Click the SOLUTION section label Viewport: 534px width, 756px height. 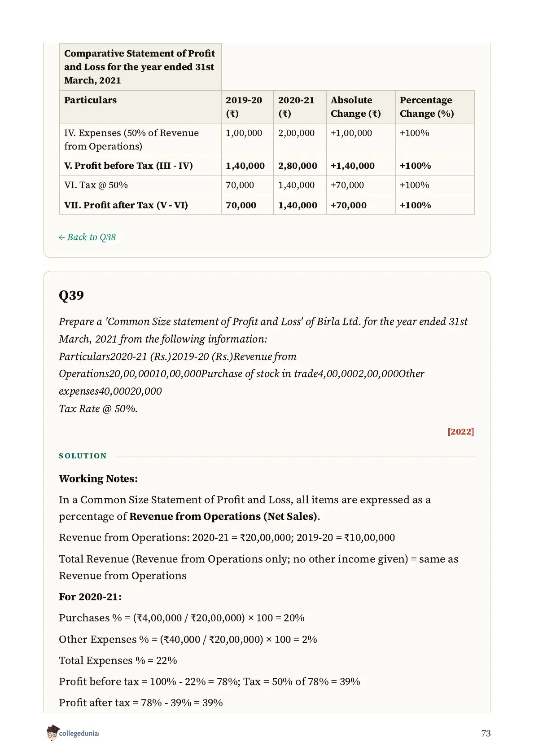83,456
